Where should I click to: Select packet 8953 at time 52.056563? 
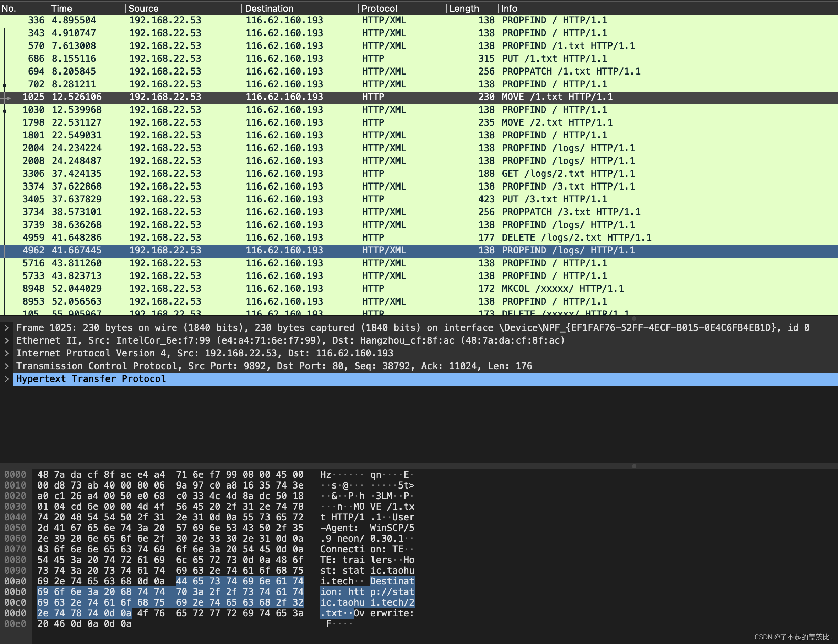pyautogui.click(x=419, y=301)
